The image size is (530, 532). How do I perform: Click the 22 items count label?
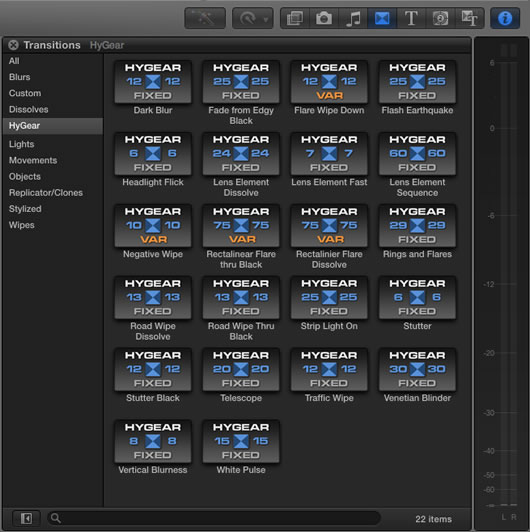(x=433, y=519)
